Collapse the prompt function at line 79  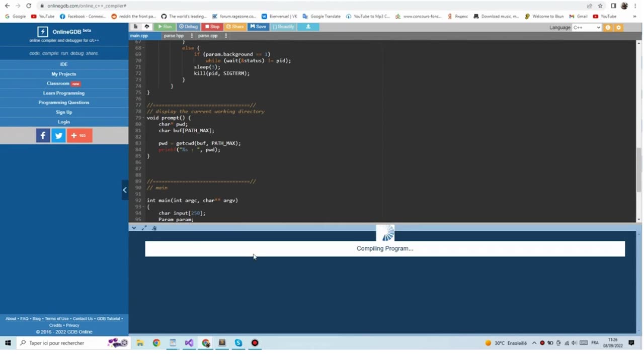pos(143,118)
